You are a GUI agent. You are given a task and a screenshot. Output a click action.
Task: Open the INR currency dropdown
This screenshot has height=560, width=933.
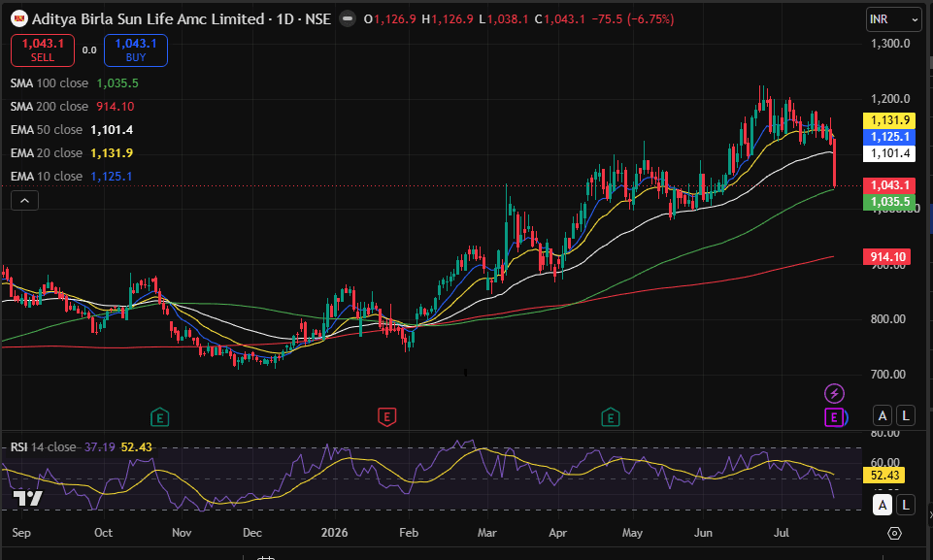894,19
